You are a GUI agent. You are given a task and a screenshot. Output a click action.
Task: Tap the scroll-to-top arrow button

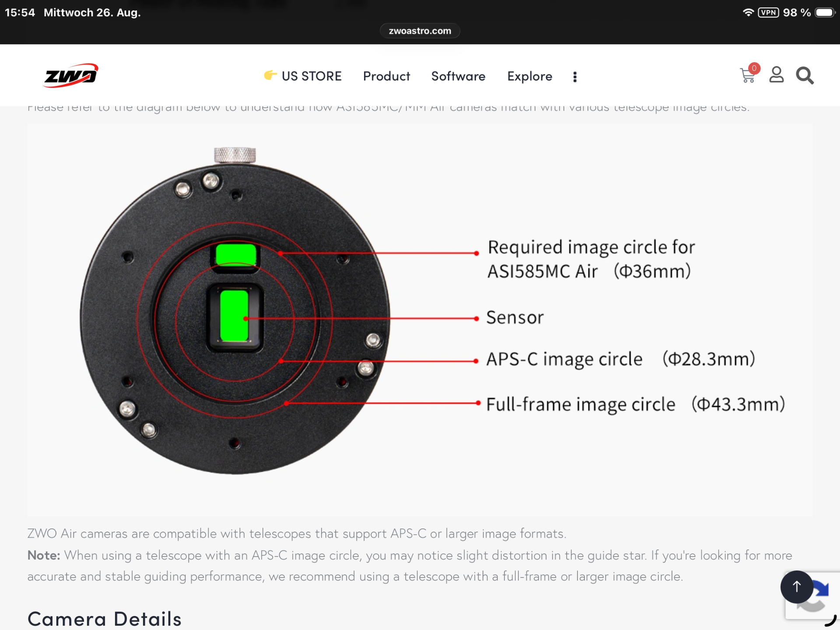coord(797,587)
